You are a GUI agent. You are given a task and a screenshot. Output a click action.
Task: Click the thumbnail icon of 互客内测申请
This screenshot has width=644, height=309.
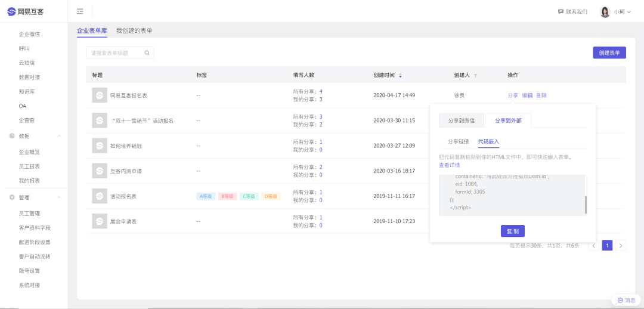pos(99,171)
